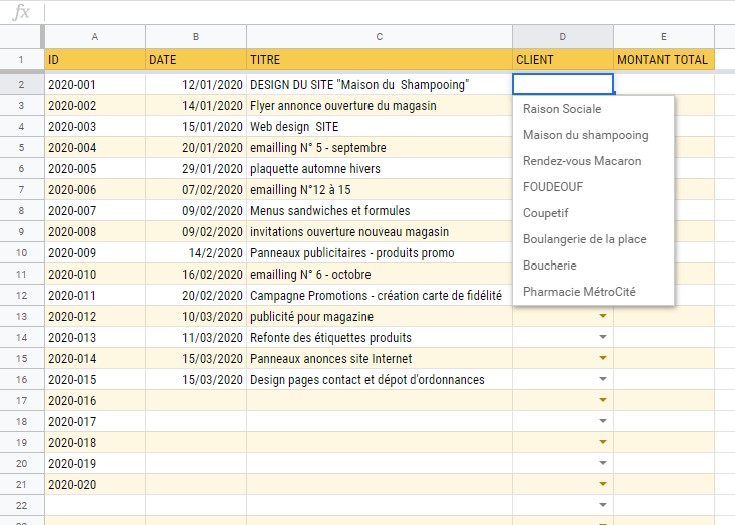Open client dropdown arrow in row 18

pyautogui.click(x=603, y=421)
